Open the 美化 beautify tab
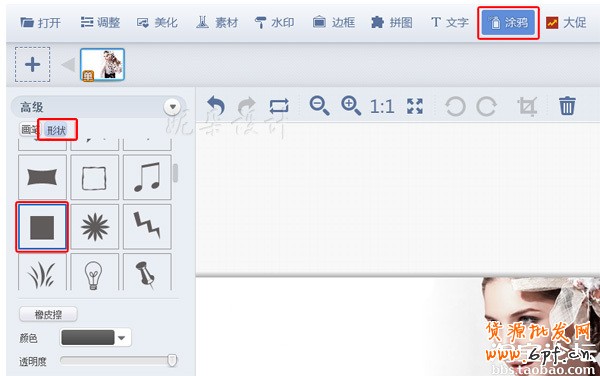 coord(158,23)
